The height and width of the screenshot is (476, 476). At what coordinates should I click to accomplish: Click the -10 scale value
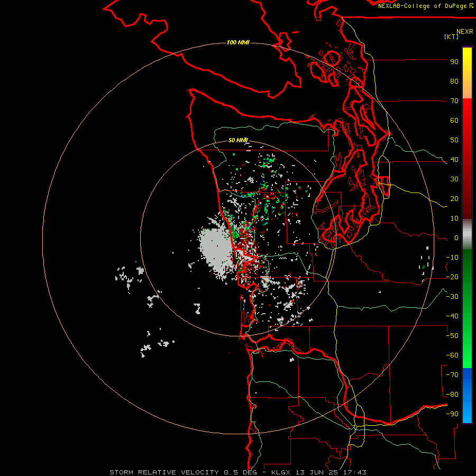[452, 258]
